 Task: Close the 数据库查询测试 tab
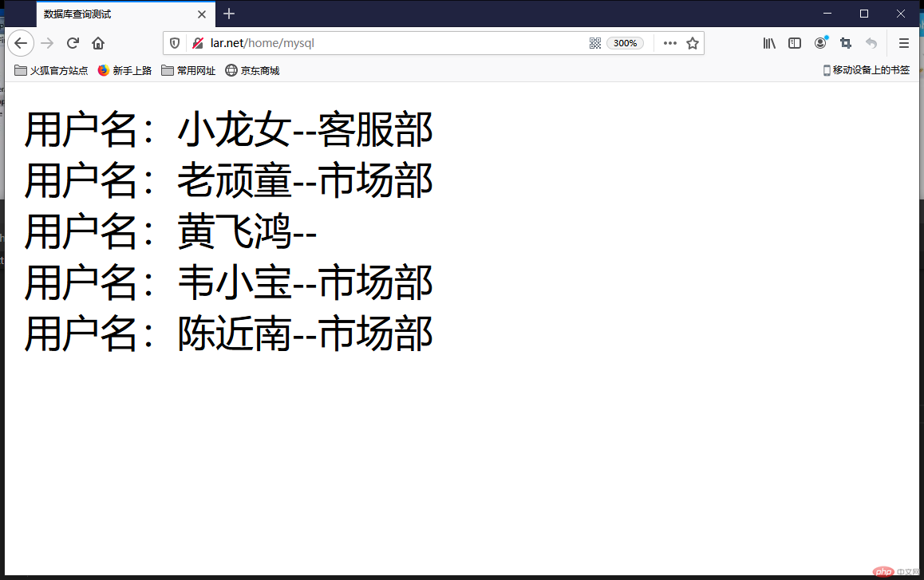202,14
